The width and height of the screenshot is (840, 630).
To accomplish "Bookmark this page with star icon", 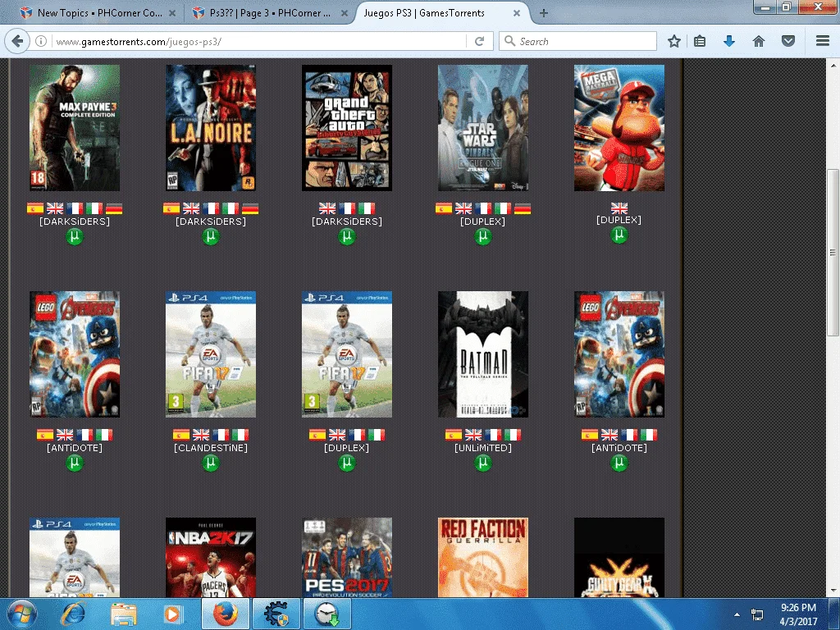I will [674, 41].
